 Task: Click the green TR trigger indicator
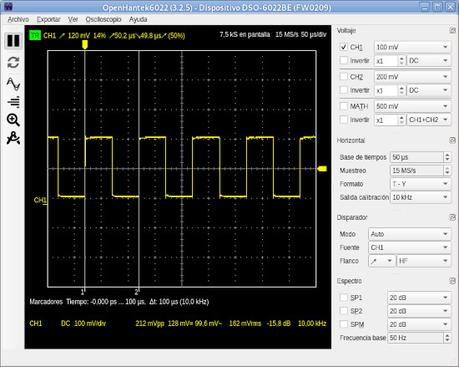tap(35, 35)
